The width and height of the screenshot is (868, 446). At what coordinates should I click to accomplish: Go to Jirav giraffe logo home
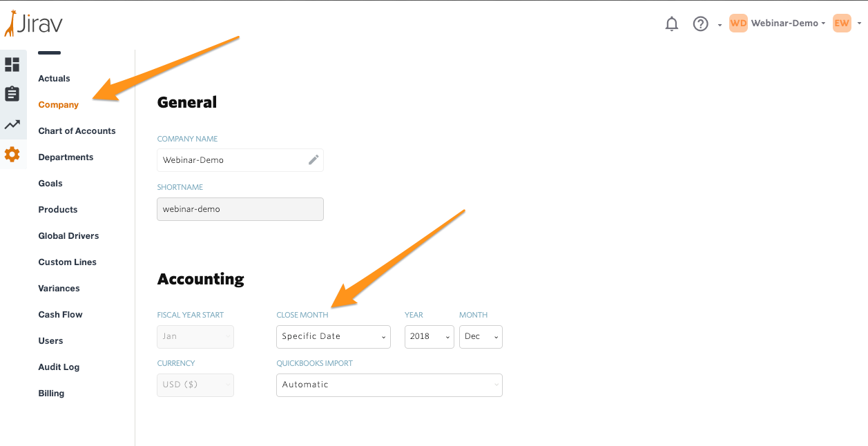(x=33, y=23)
